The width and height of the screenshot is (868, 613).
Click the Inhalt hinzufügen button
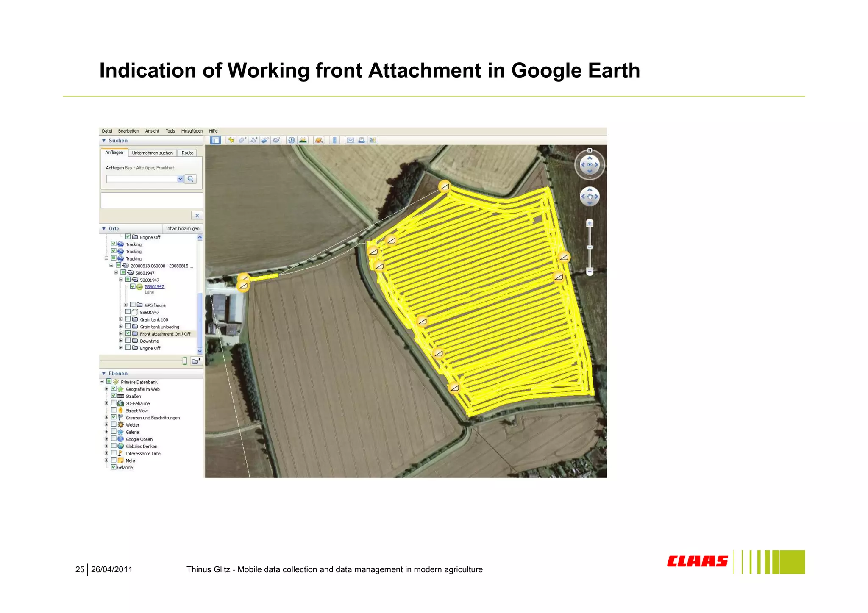pyautogui.click(x=183, y=229)
